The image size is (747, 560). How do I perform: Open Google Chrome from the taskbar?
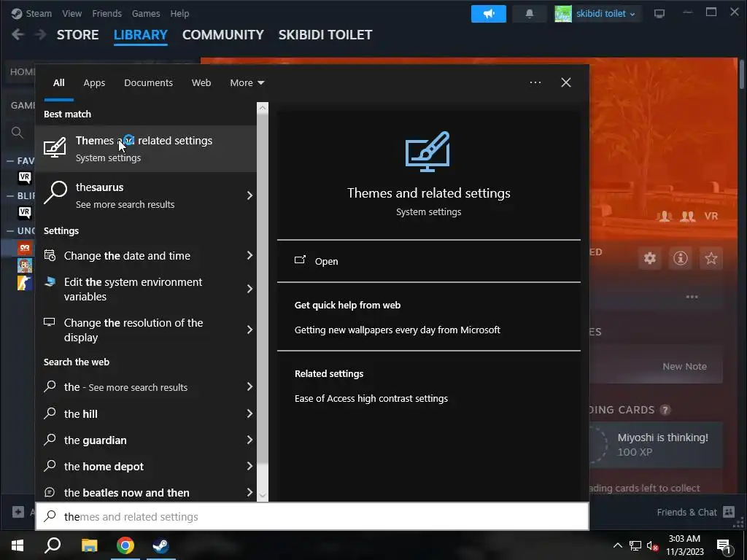pyautogui.click(x=125, y=545)
